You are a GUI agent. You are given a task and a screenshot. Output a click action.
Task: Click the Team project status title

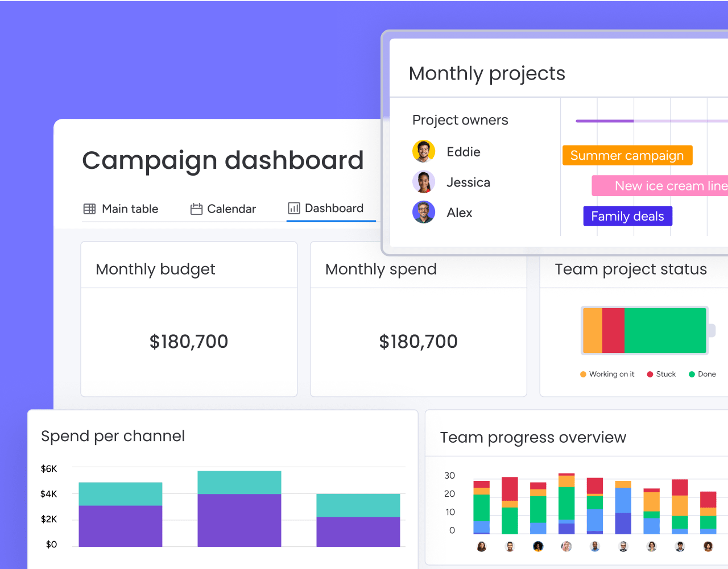pyautogui.click(x=631, y=269)
